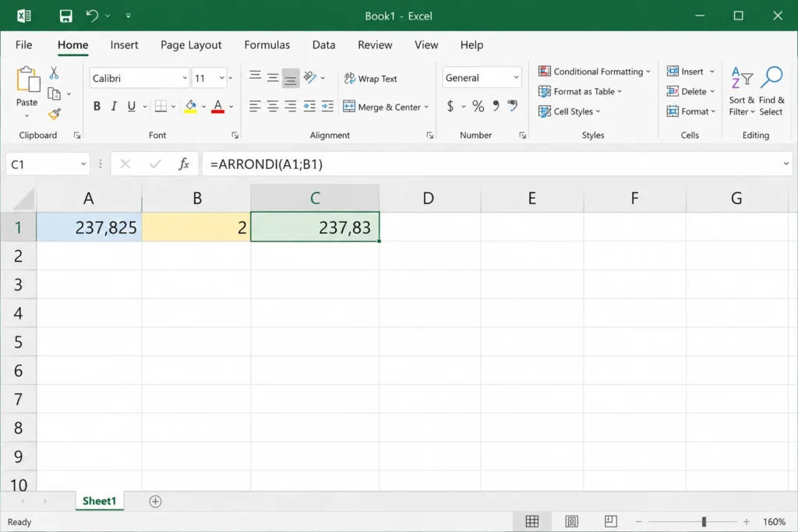
Task: Switch to the Review tab
Action: pyautogui.click(x=375, y=44)
